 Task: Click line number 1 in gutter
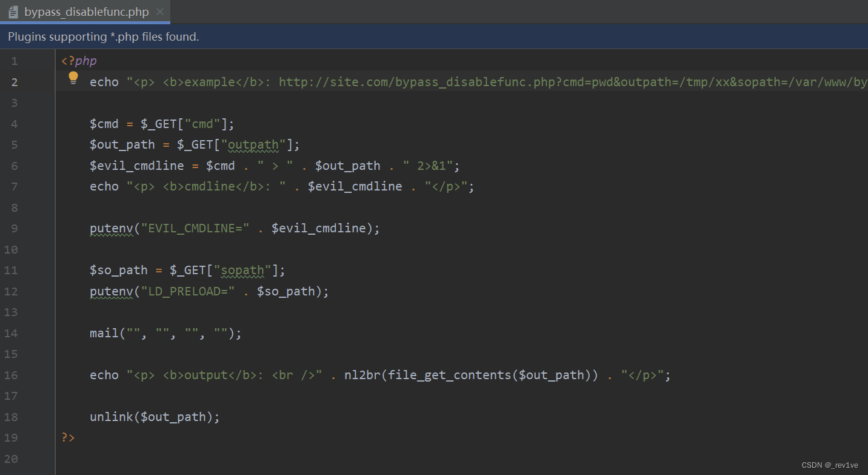point(14,61)
